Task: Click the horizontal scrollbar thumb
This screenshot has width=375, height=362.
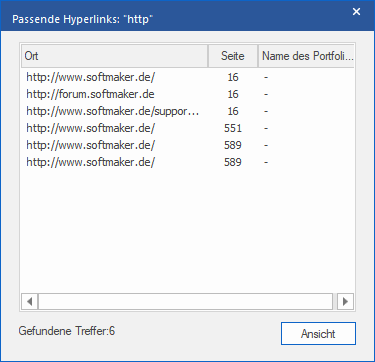Action: point(185,302)
